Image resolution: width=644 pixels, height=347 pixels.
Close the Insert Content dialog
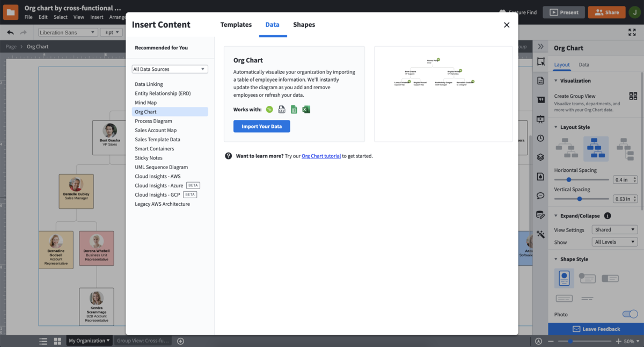click(x=507, y=25)
